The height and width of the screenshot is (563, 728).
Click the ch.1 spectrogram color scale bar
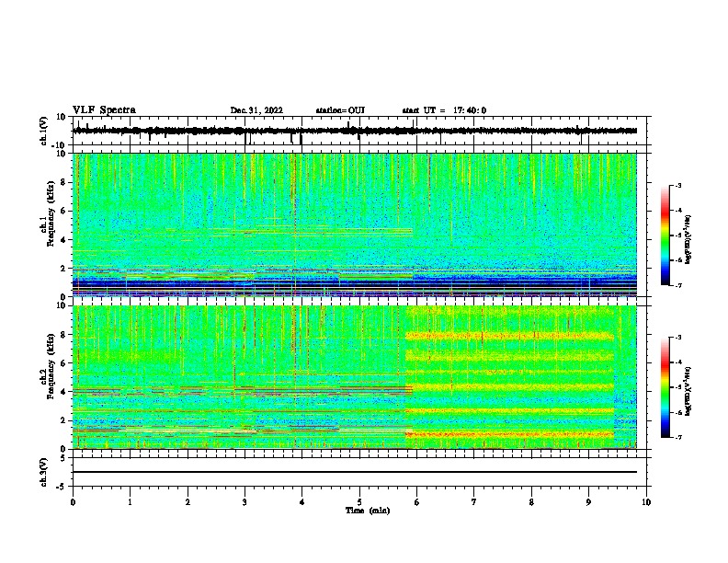pyautogui.click(x=665, y=236)
